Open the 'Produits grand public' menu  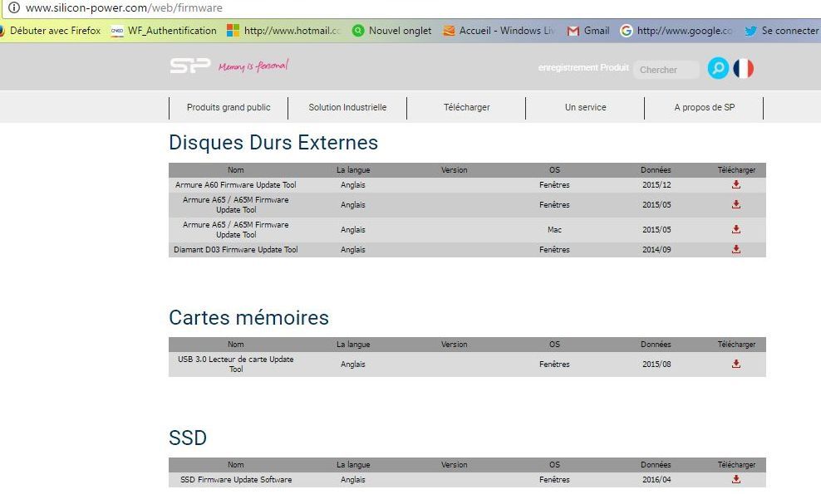[x=229, y=107]
